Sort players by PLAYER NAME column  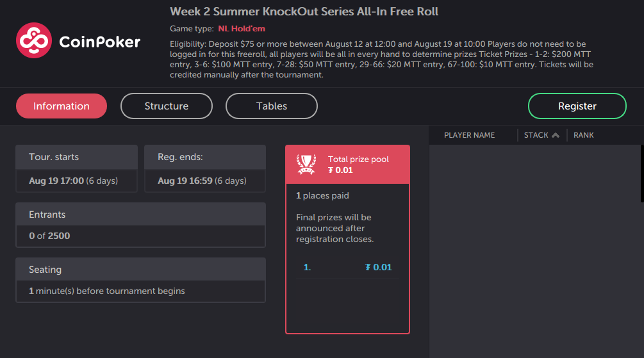(470, 135)
